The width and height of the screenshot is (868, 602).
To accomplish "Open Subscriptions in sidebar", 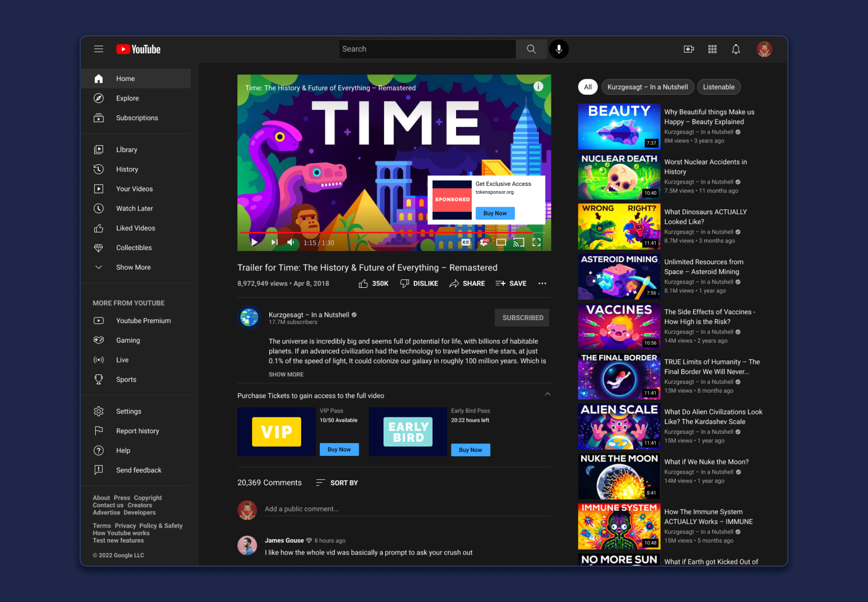I will coord(136,118).
